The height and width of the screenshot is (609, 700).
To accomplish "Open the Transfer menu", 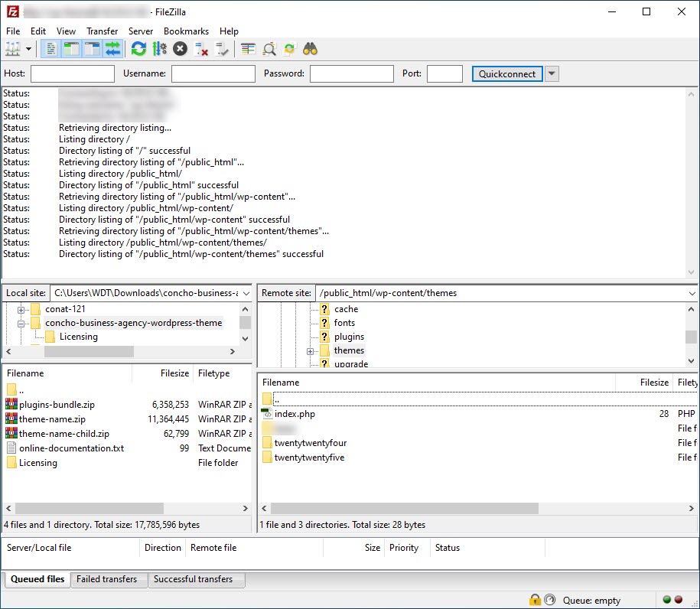I will pos(103,31).
